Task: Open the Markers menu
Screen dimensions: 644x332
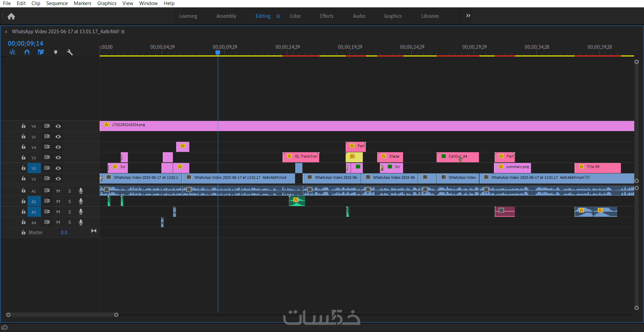Action: (x=83, y=3)
